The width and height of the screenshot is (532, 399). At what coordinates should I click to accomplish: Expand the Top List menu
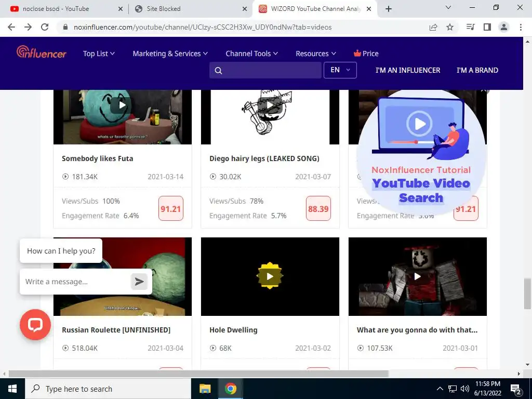(x=99, y=54)
